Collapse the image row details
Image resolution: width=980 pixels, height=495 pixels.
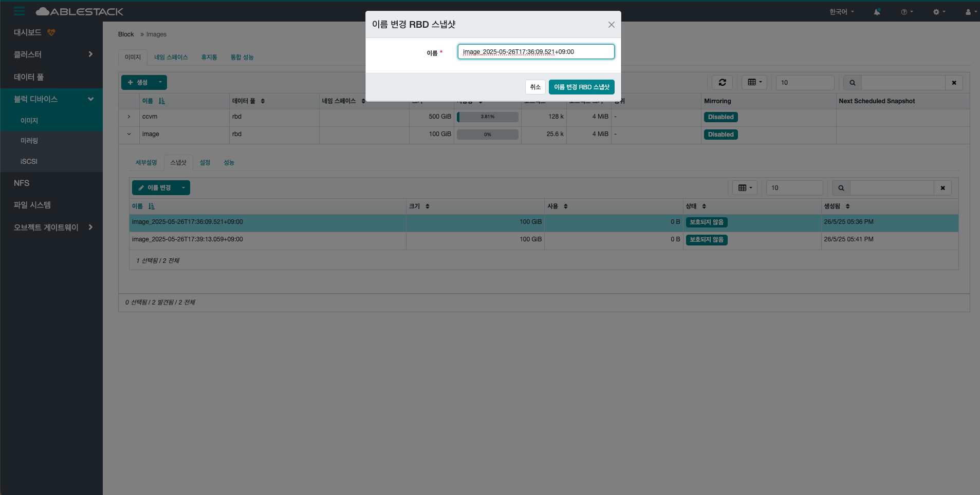(x=129, y=135)
